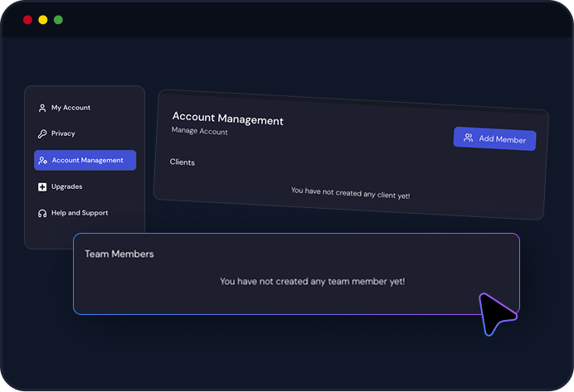Click the Account Management user-gear icon
This screenshot has height=392, width=574.
[x=43, y=161]
